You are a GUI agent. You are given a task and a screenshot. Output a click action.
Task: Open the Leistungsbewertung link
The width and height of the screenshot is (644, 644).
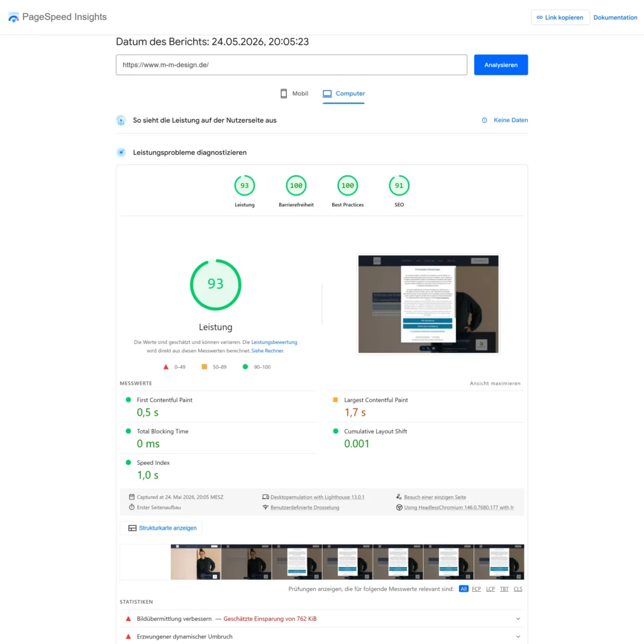274,342
